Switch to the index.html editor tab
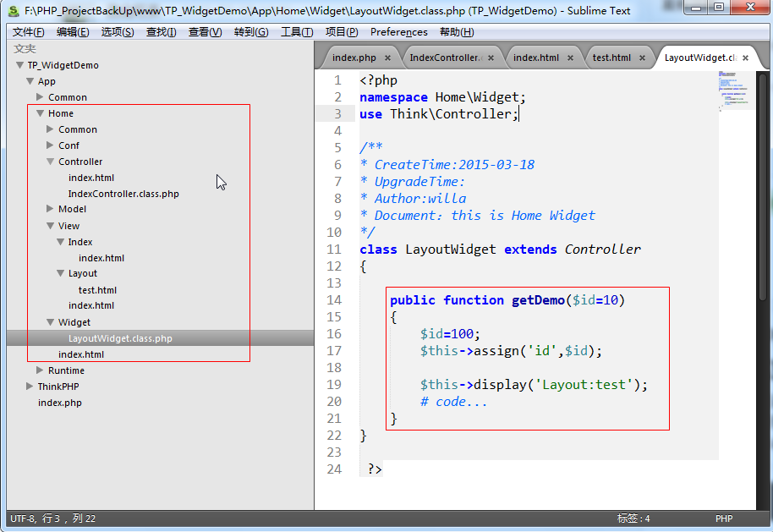The width and height of the screenshot is (773, 532). [x=536, y=58]
